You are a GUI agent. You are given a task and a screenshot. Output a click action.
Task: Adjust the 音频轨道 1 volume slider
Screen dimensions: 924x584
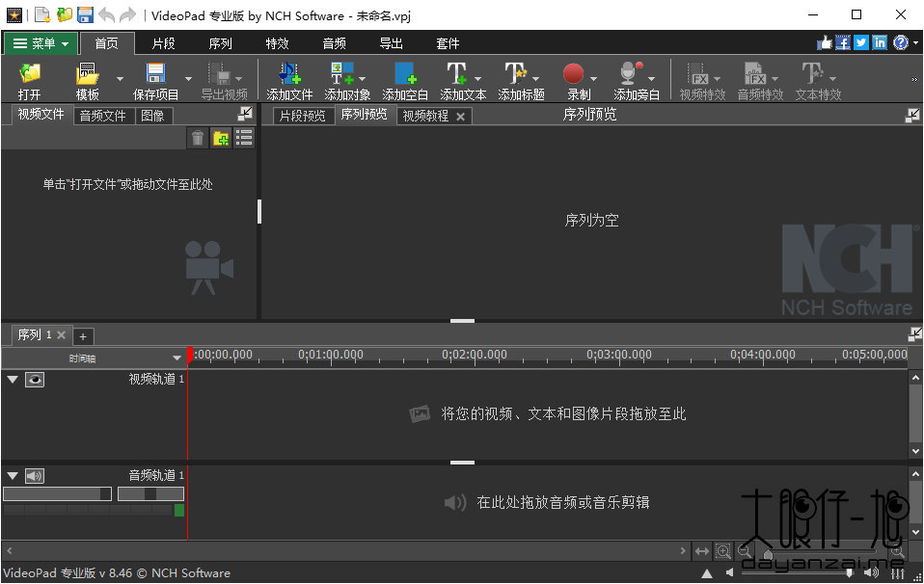57,493
